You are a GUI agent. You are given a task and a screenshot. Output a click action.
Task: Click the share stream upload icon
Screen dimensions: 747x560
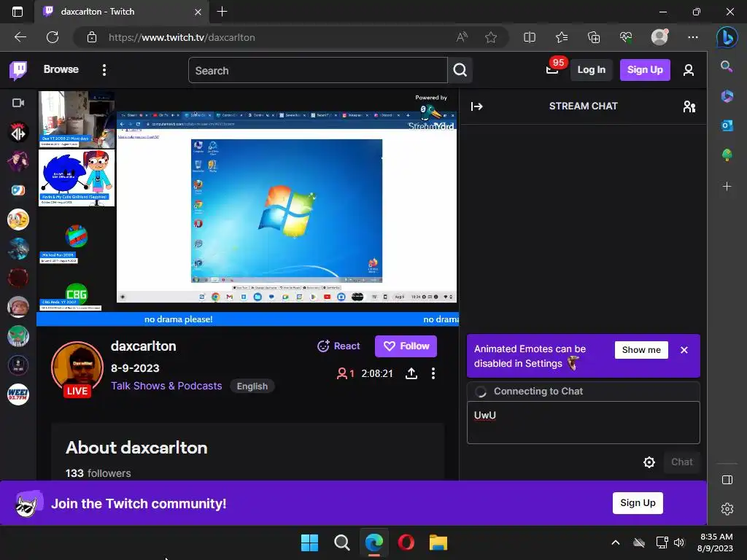[411, 373]
